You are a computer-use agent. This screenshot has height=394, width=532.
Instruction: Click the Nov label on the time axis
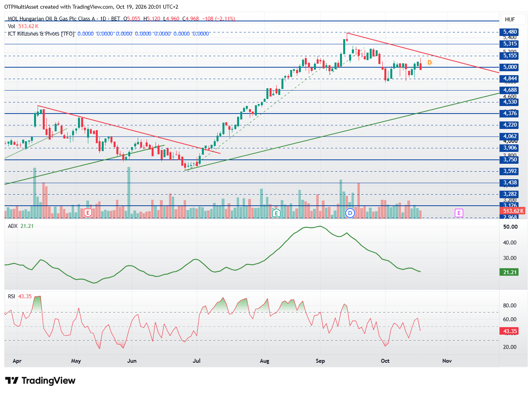(447, 361)
